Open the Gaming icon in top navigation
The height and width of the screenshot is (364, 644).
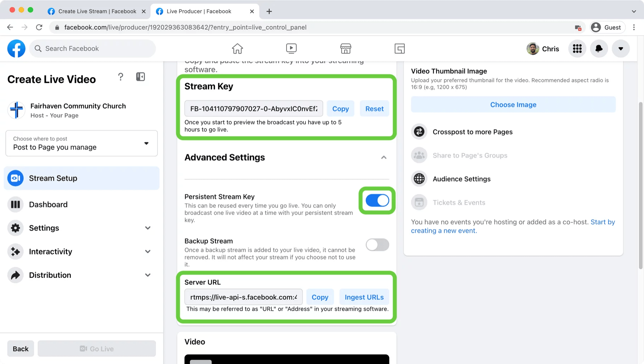coord(399,48)
